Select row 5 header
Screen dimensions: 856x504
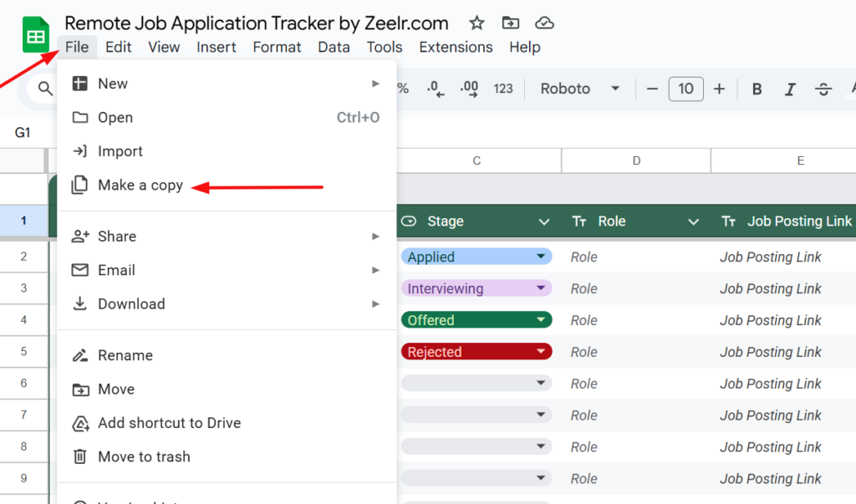pos(23,352)
